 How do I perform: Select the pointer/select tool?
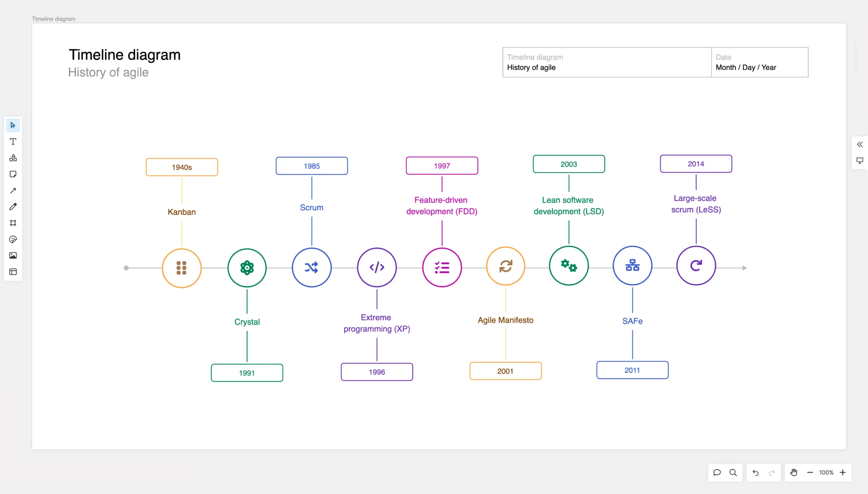pos(13,125)
